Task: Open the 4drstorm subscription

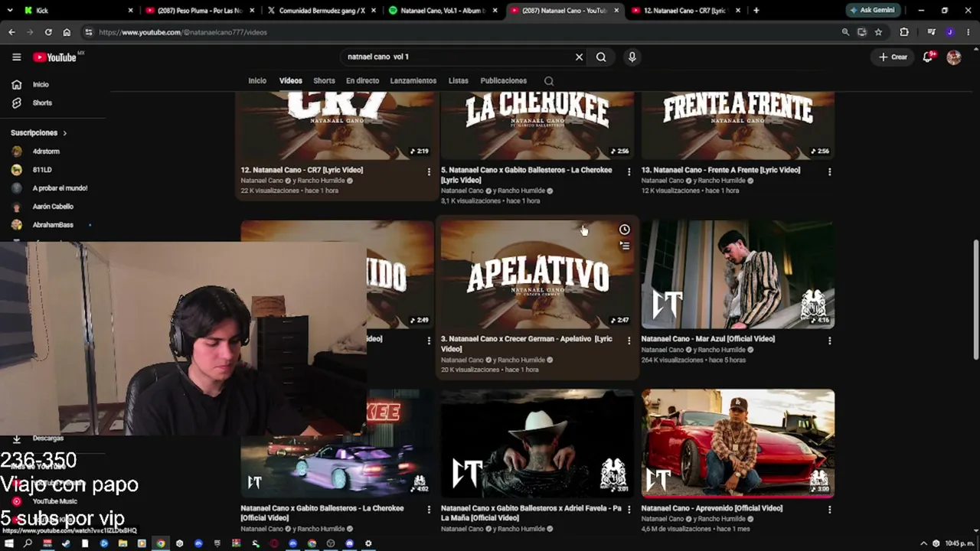Action: (46, 152)
